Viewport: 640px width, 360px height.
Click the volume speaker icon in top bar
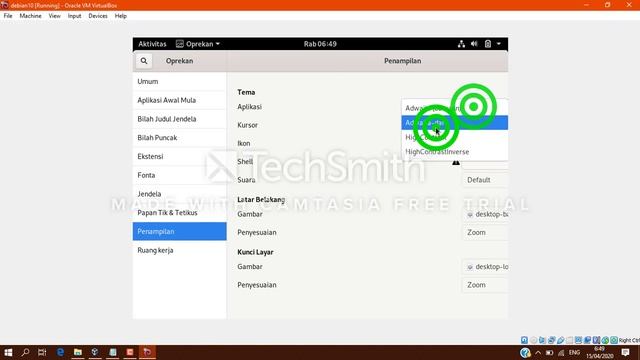pyautogui.click(x=474, y=44)
